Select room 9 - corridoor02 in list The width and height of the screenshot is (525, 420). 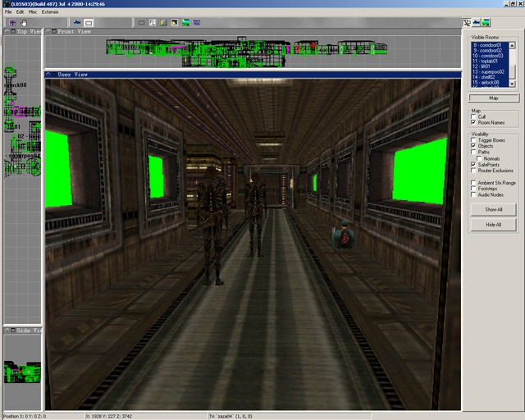tap(490, 50)
